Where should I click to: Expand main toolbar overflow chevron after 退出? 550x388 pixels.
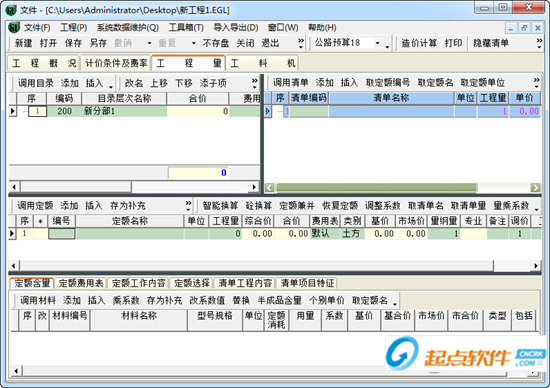click(x=301, y=43)
